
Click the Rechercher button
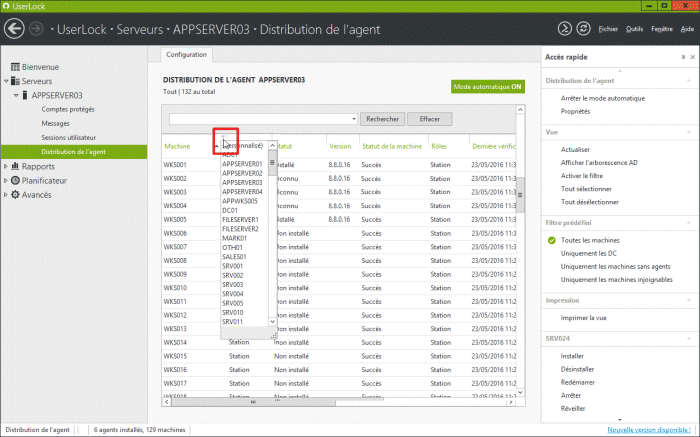383,119
